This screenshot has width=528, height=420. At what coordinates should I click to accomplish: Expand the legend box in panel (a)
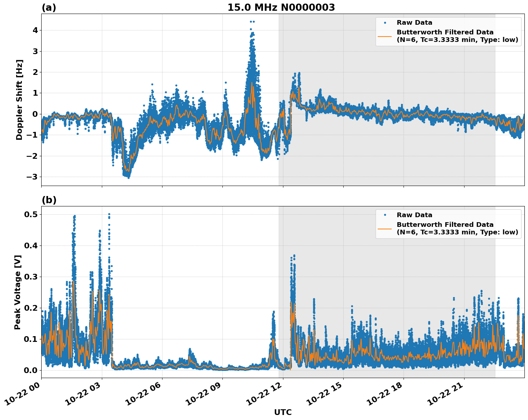(448, 30)
